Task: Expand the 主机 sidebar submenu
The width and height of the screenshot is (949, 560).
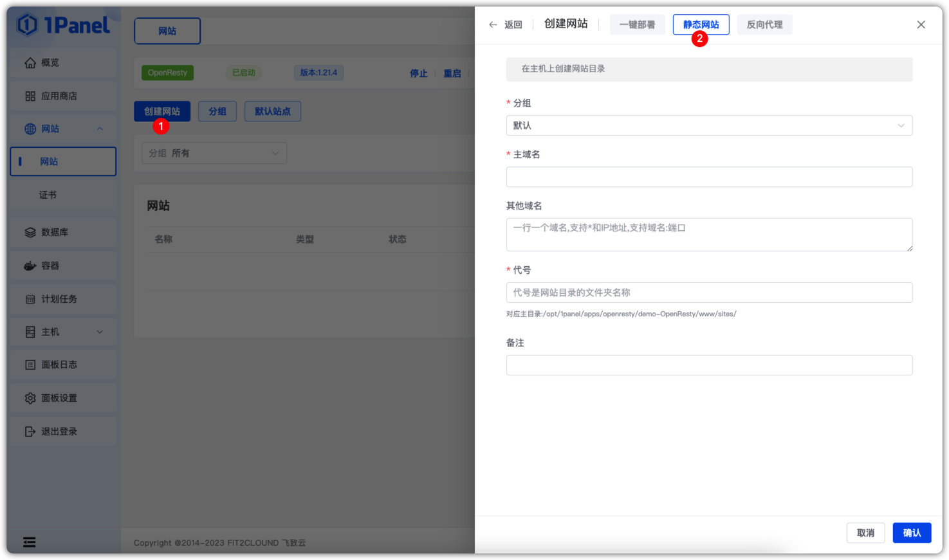Action: (99, 332)
